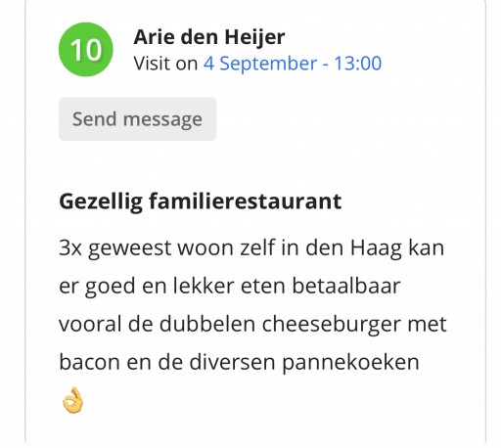The width and height of the screenshot is (501, 448).
Task: Click the word September in the visit date
Action: coord(268,64)
